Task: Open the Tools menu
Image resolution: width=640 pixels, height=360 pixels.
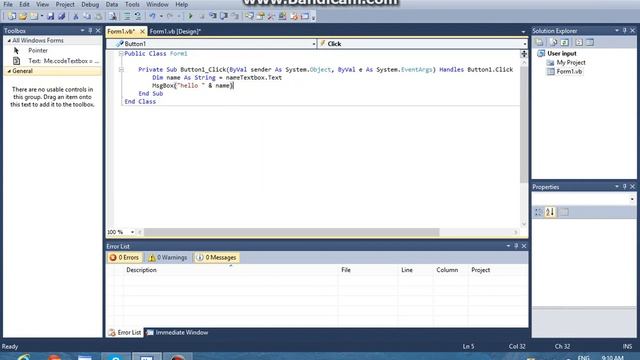Action: point(132,4)
